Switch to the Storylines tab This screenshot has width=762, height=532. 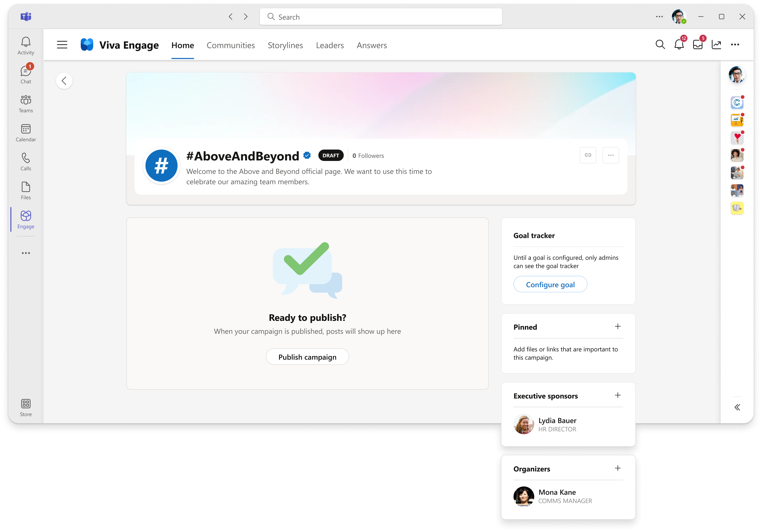click(x=285, y=45)
